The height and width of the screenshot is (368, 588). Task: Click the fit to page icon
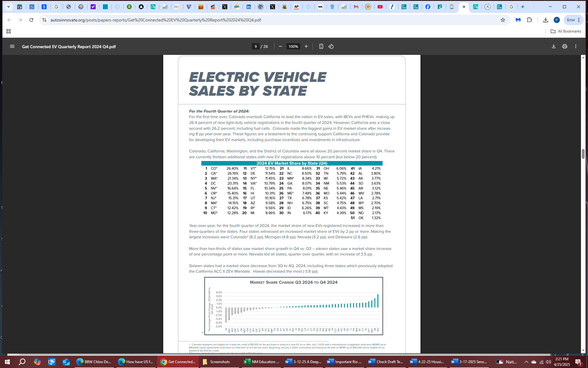click(x=321, y=46)
